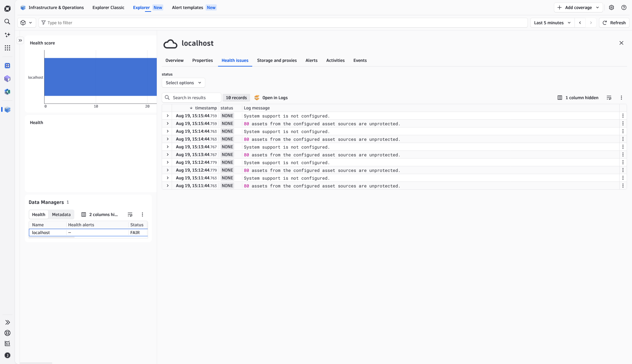Click the status column header

pyautogui.click(x=227, y=108)
